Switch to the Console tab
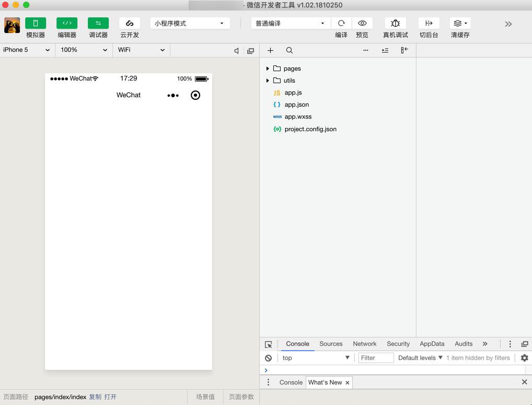The image size is (532, 405). pos(297,344)
